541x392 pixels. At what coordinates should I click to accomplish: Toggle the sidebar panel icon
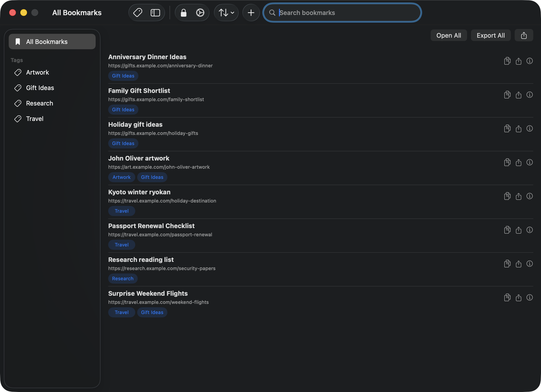click(x=155, y=13)
